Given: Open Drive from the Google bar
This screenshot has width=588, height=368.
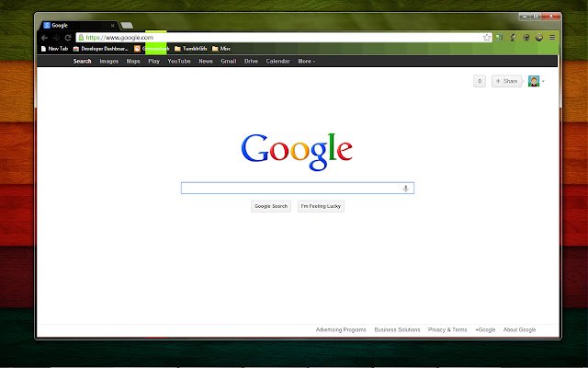Looking at the screenshot, I should pyautogui.click(x=251, y=61).
